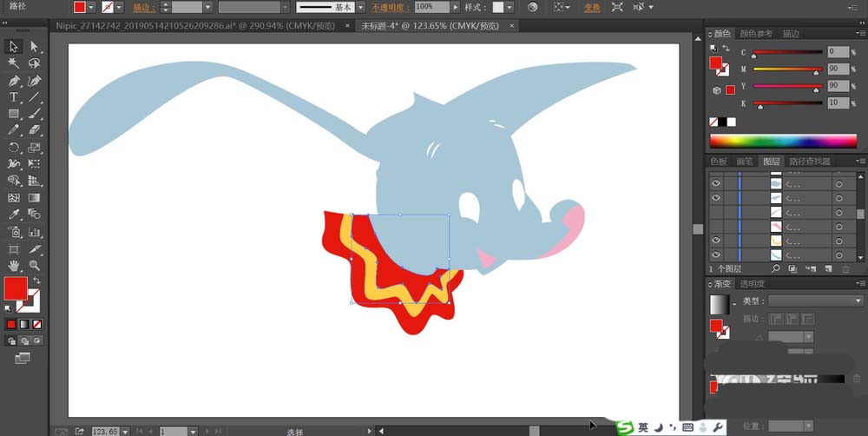Screen dimensions: 868x436
Task: Open stroke weight dropdown
Action: [207, 8]
